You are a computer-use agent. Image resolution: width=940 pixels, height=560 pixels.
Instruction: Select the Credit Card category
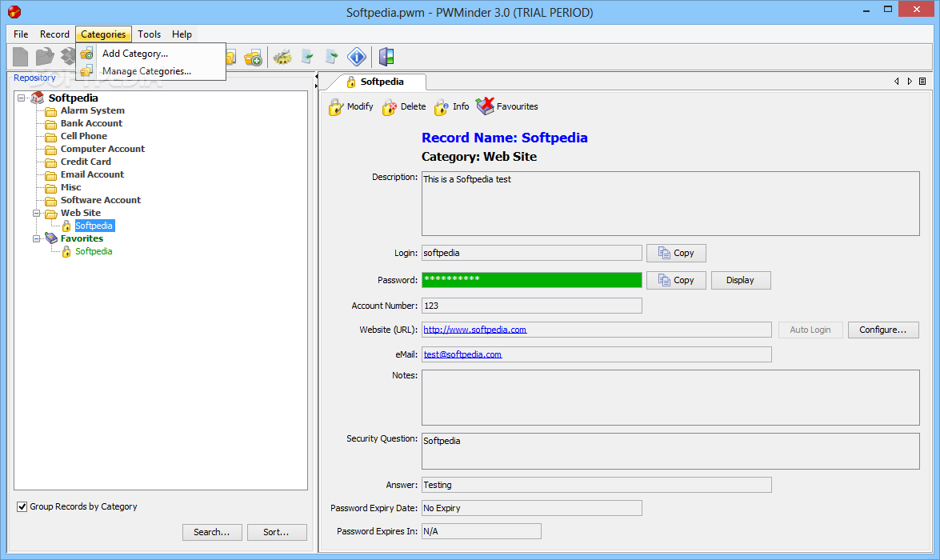click(x=86, y=162)
